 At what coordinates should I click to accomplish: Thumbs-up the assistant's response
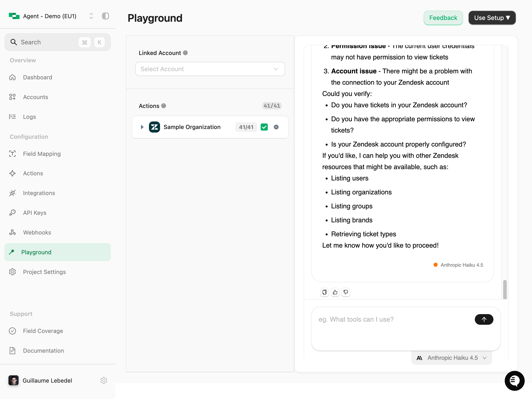[335, 292]
